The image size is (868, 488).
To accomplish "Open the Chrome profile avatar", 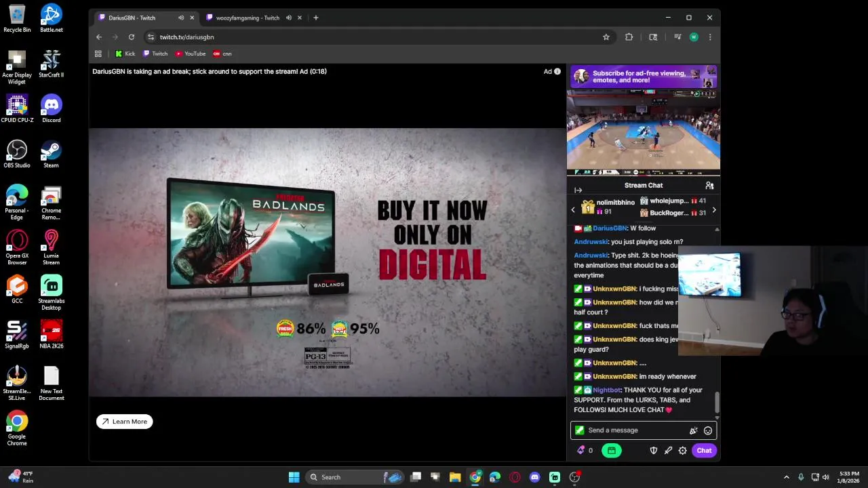I will 694,37.
